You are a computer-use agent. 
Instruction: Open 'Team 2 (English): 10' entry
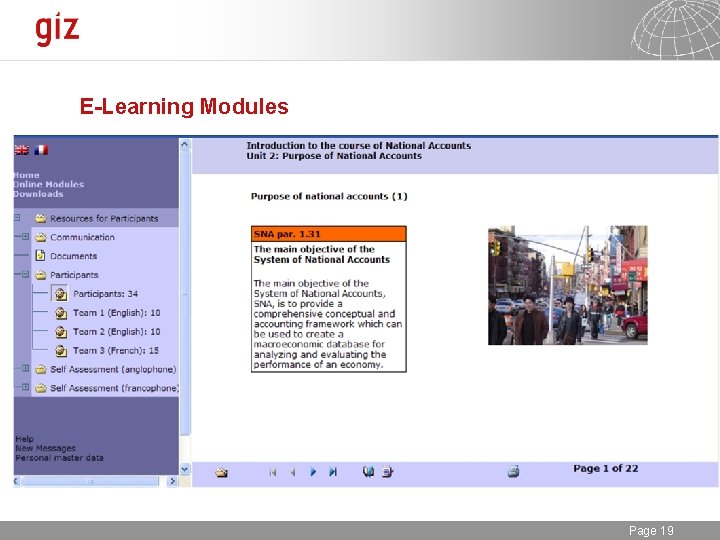pyautogui.click(x=117, y=332)
